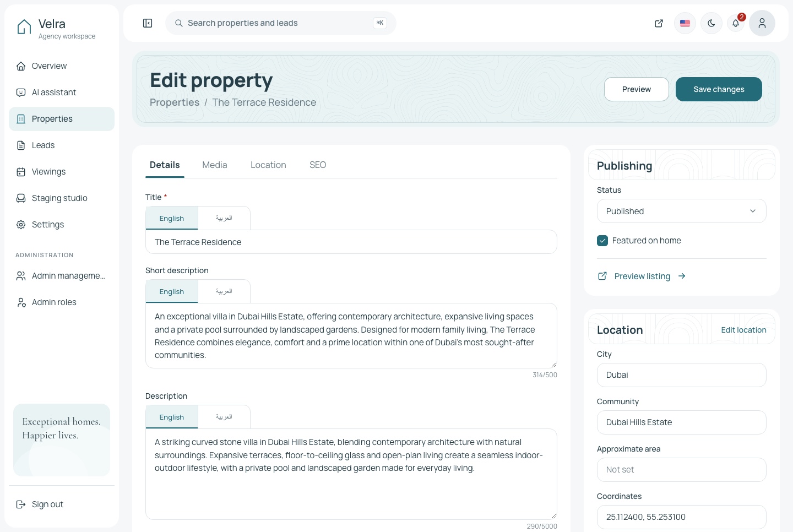Image resolution: width=793 pixels, height=532 pixels.
Task: Open the user profile avatar
Action: coord(762,23)
